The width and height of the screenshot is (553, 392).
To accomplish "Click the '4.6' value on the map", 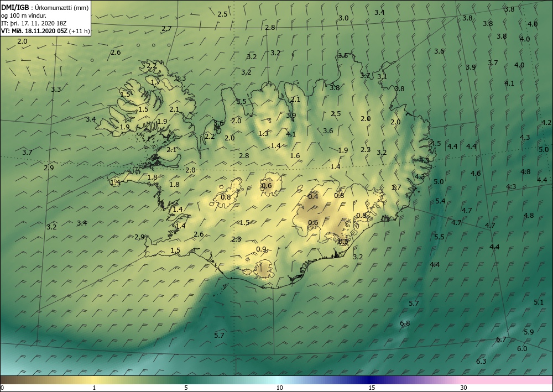I will (x=476, y=174).
